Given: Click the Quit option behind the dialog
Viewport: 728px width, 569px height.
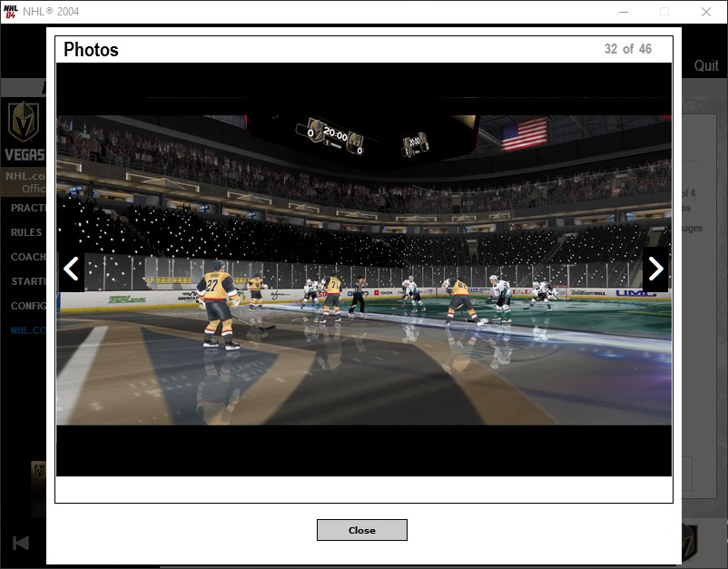Looking at the screenshot, I should (x=706, y=66).
